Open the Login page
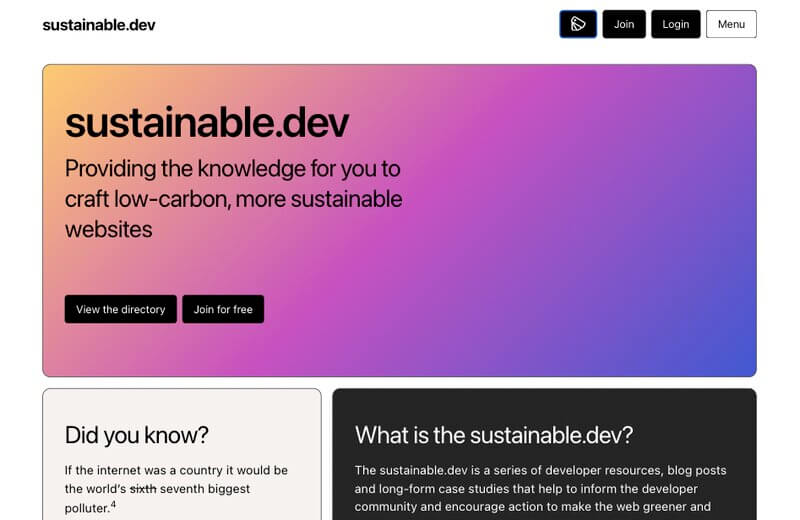Screen dimensions: 800x520 pyautogui.click(x=676, y=24)
